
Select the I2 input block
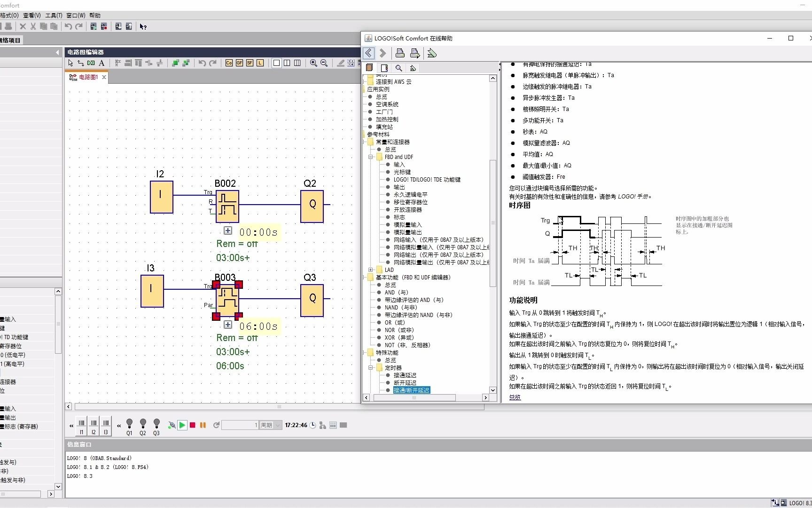tap(162, 197)
